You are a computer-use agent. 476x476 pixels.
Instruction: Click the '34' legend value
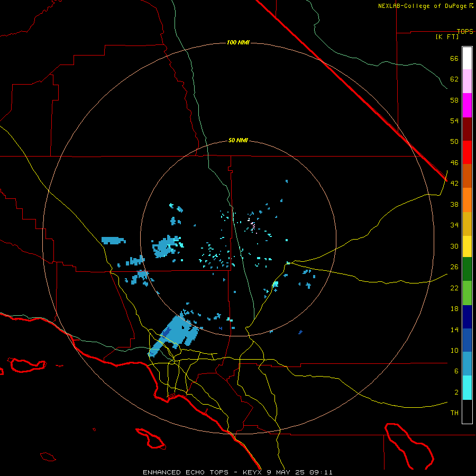click(x=454, y=225)
